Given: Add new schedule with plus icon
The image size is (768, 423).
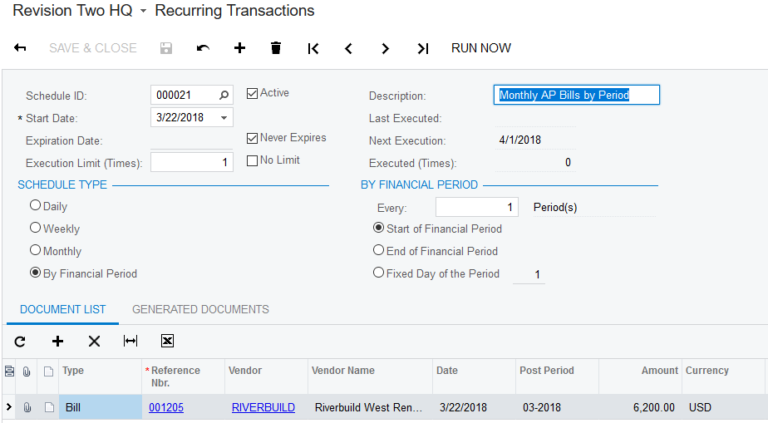Looking at the screenshot, I should coord(239,48).
